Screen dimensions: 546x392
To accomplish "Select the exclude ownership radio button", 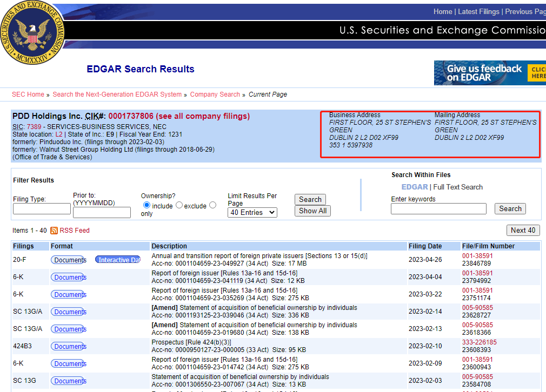I will pyautogui.click(x=179, y=205).
